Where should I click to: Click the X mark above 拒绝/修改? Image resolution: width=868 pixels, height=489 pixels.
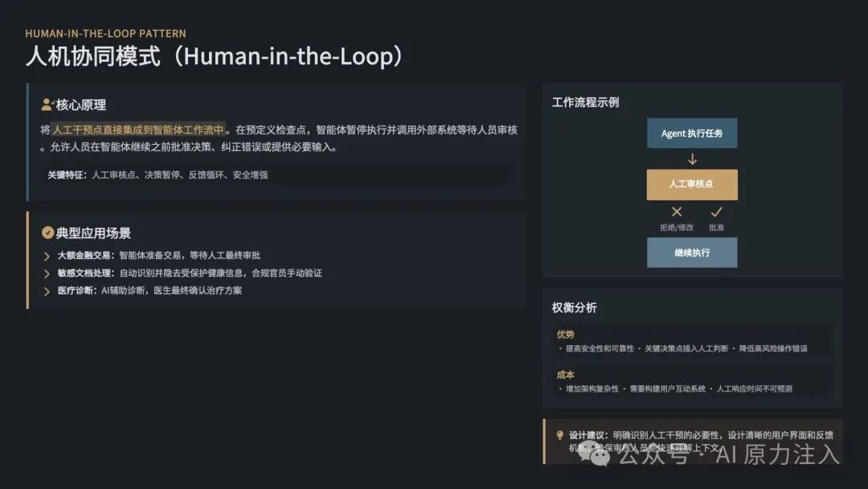[677, 212]
